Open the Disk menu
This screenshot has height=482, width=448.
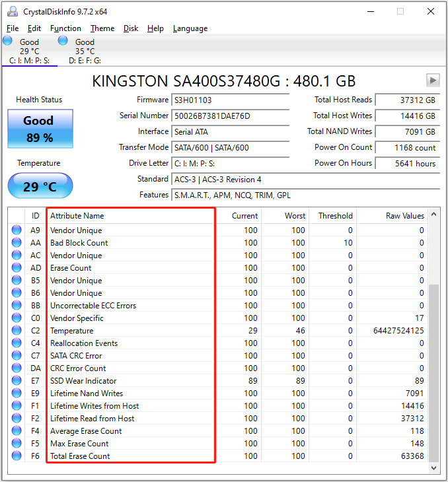(x=131, y=28)
